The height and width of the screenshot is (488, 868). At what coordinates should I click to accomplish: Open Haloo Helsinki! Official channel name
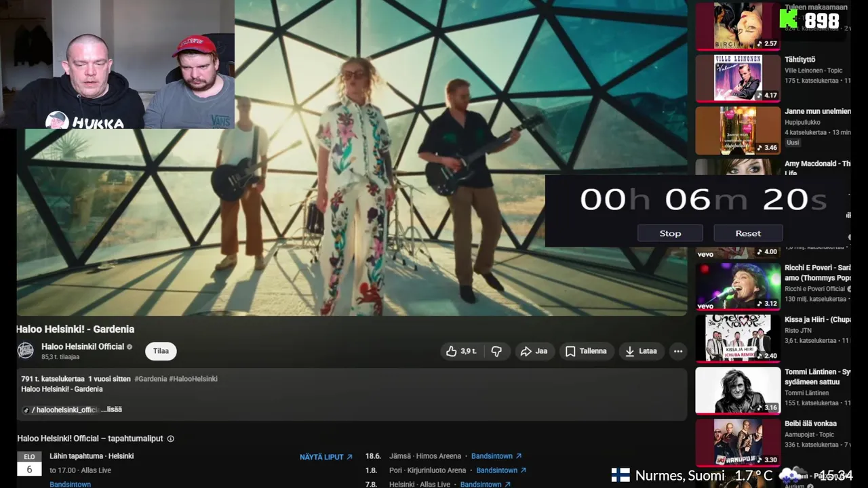point(83,346)
